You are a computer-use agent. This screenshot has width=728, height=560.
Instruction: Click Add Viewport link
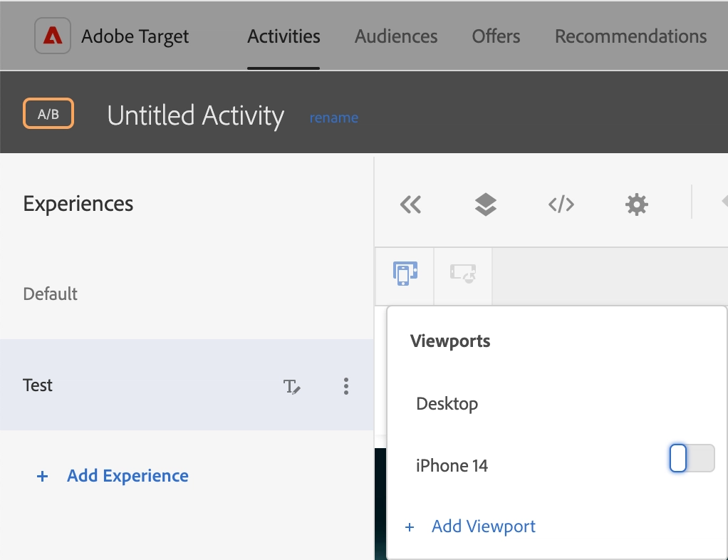coord(484,526)
